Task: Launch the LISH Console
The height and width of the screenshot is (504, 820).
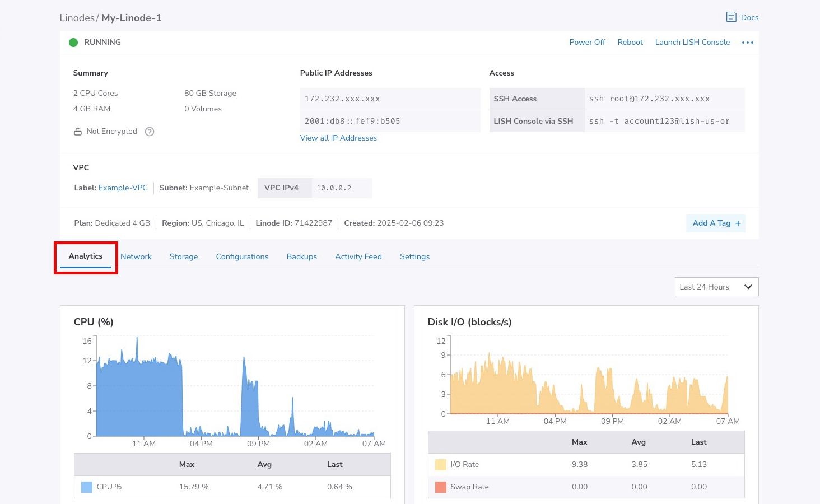Action: click(692, 43)
